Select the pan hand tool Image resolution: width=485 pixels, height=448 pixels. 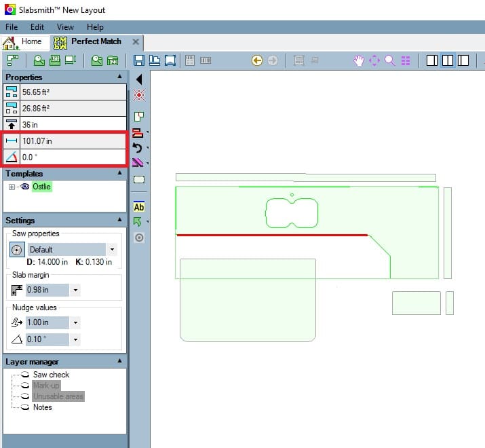(x=359, y=60)
